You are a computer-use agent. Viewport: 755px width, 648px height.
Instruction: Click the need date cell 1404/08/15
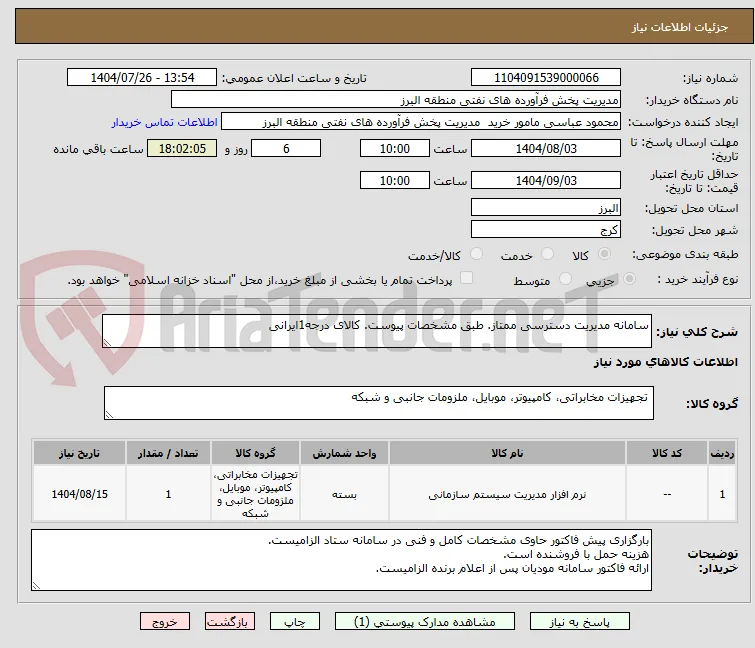point(79,494)
